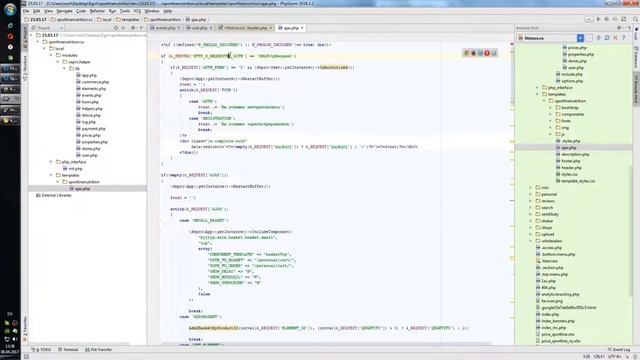The width and height of the screenshot is (640, 360).
Task: Open the Terminal tool window button
Action: [68, 350]
